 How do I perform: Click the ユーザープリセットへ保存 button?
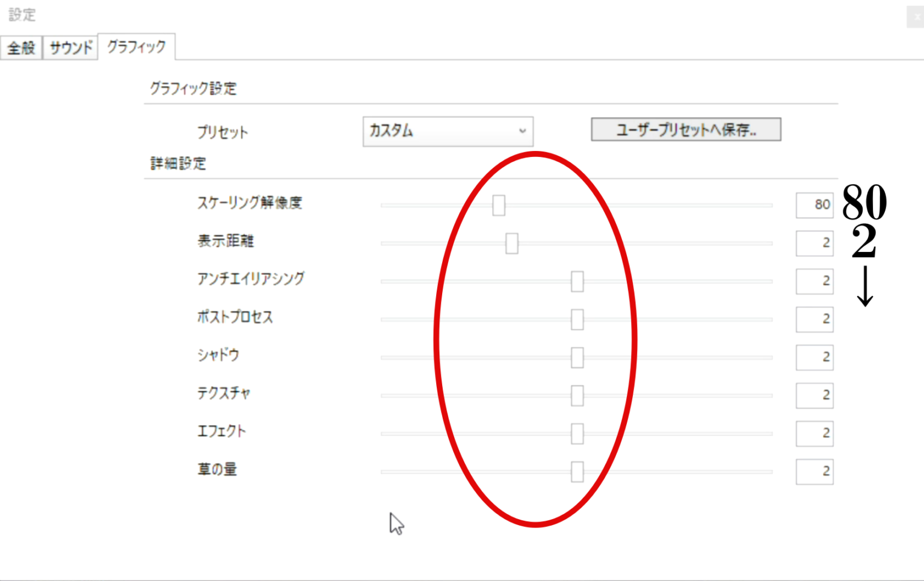[686, 130]
